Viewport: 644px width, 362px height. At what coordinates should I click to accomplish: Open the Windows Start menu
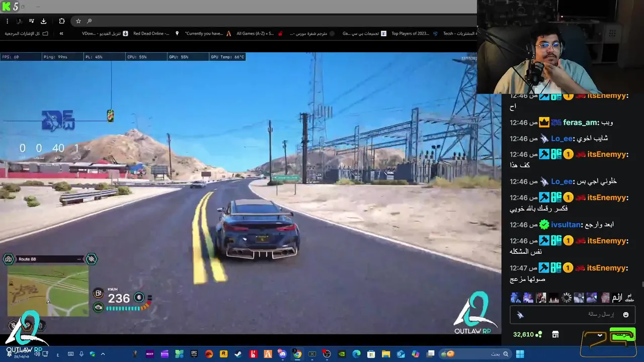[520, 354]
